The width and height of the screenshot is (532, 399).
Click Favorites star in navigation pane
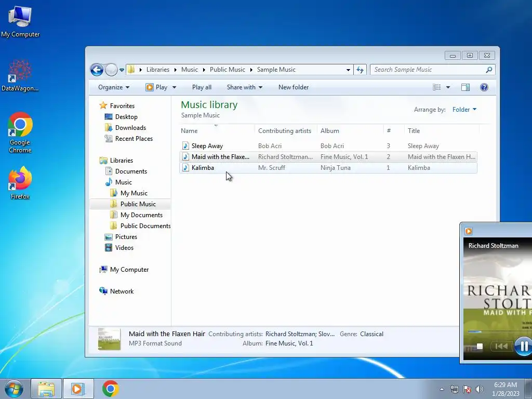pyautogui.click(x=103, y=105)
